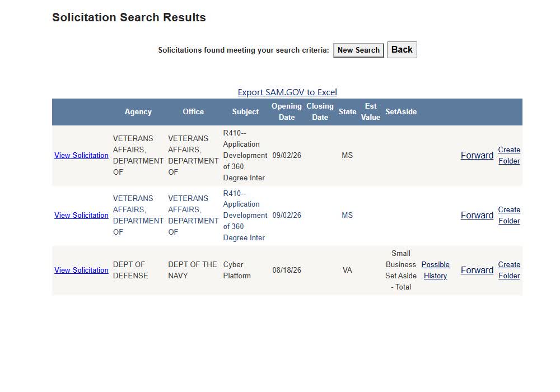This screenshot has height=392, width=560.
Task: Click the SetAside column header
Action: (401, 112)
